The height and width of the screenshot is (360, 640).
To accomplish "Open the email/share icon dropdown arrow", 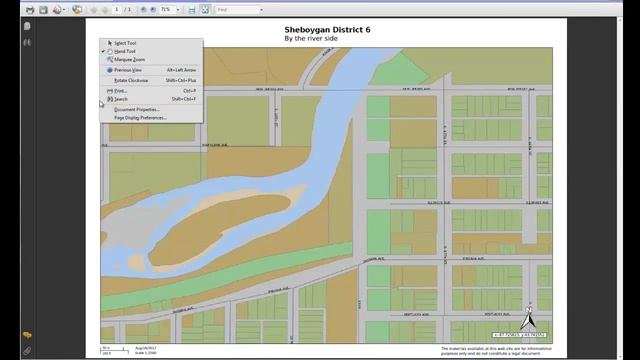I will pyautogui.click(x=64, y=9).
